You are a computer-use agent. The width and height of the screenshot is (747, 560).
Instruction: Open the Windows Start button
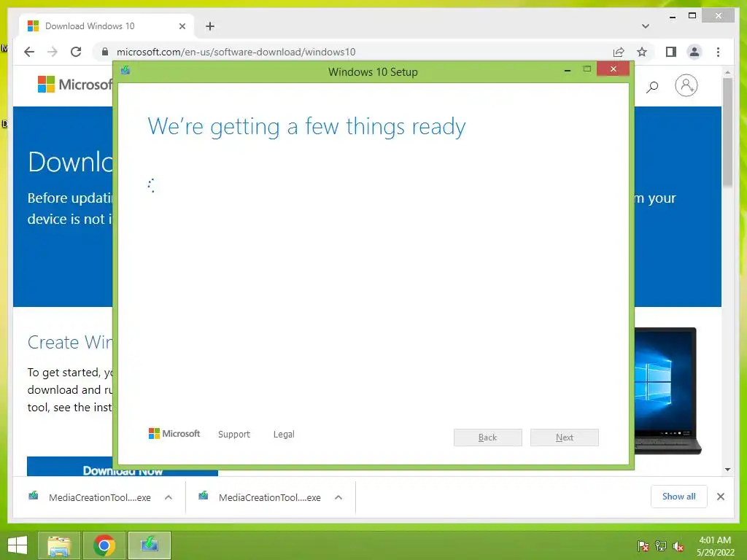18,545
